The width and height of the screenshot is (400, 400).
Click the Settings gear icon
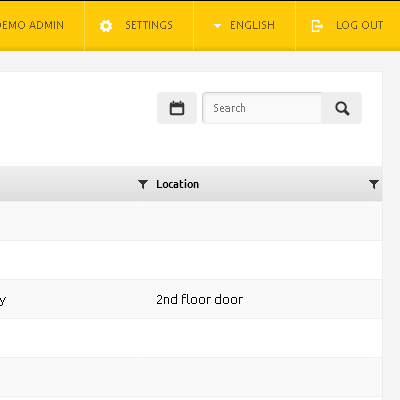pyautogui.click(x=106, y=26)
